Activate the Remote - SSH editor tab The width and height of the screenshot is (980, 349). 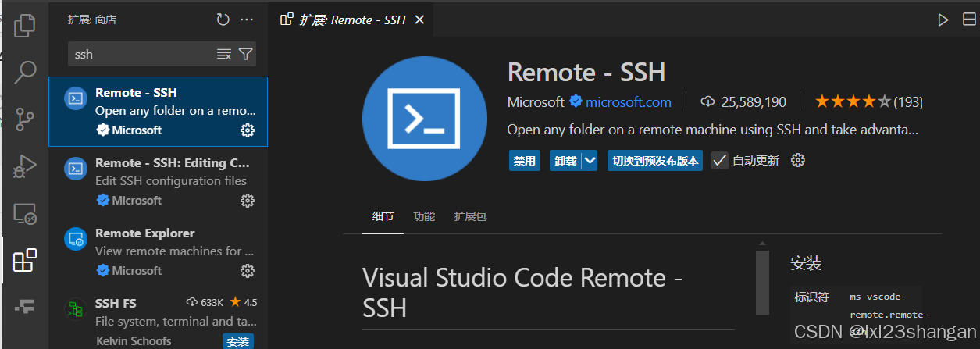352,20
